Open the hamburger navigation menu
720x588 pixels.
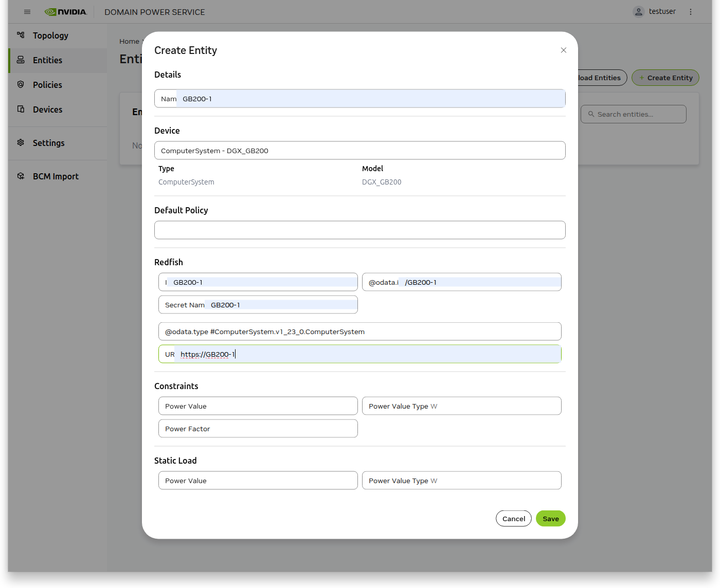[27, 11]
